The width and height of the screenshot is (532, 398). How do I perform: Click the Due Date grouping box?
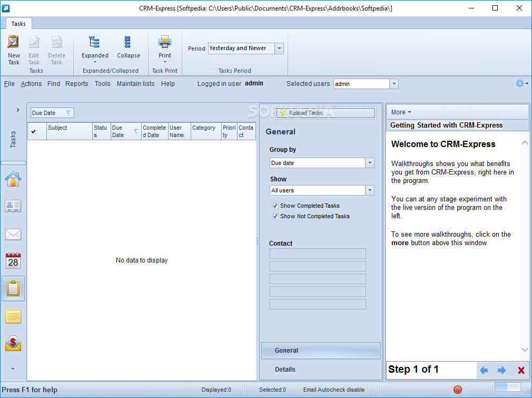click(x=52, y=113)
